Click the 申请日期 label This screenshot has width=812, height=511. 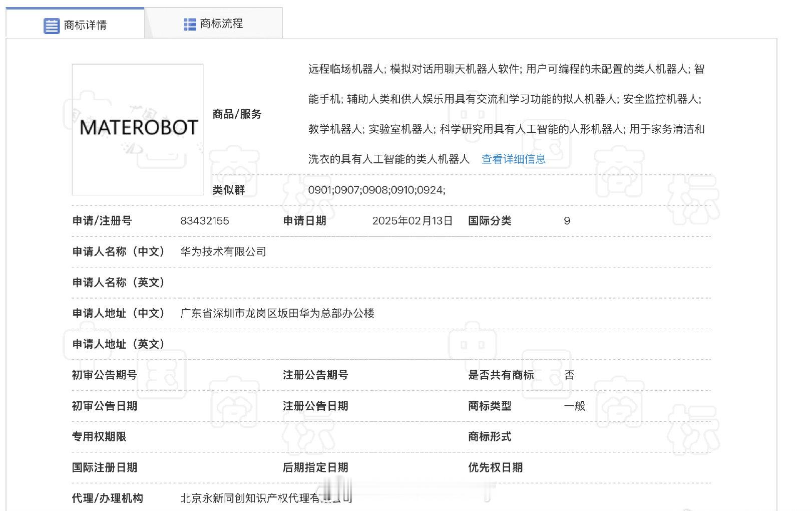pos(304,221)
